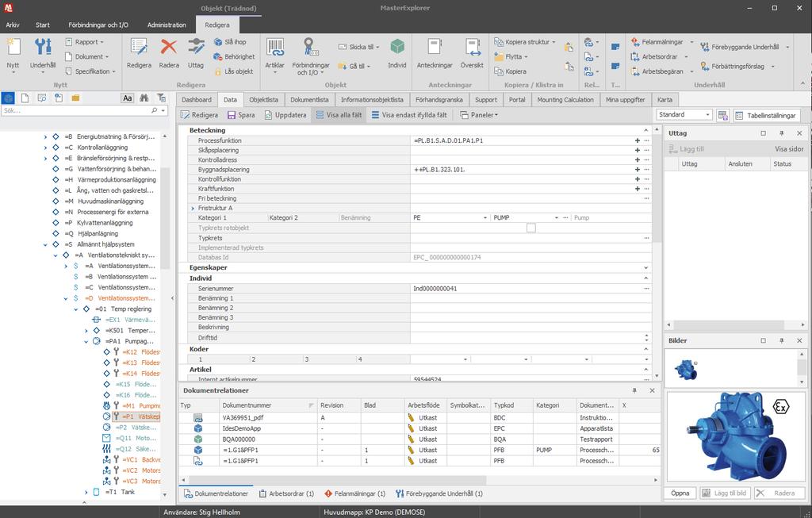The image size is (812, 518).
Task: Click Lås objekt lock icon
Action: (x=233, y=71)
